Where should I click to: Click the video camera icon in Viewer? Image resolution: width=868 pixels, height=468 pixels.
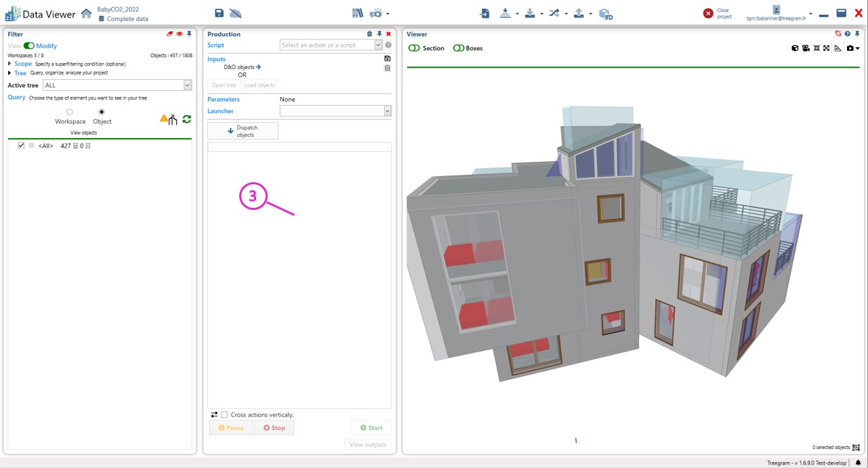[x=806, y=48]
